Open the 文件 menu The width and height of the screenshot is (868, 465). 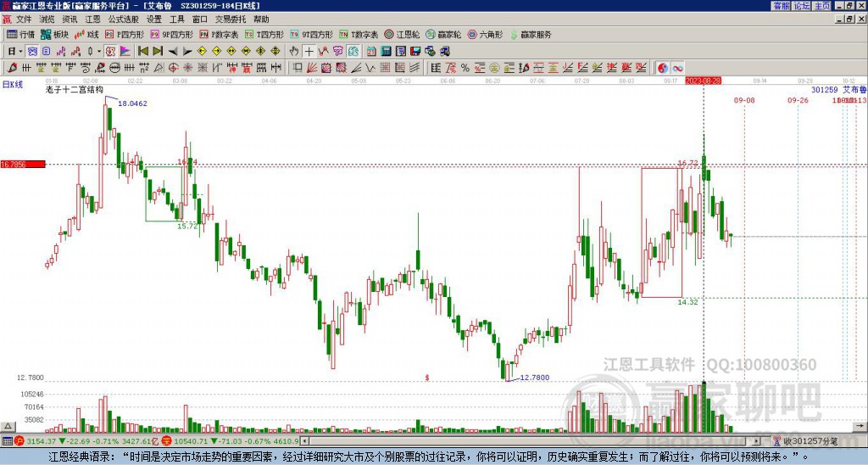click(x=24, y=20)
